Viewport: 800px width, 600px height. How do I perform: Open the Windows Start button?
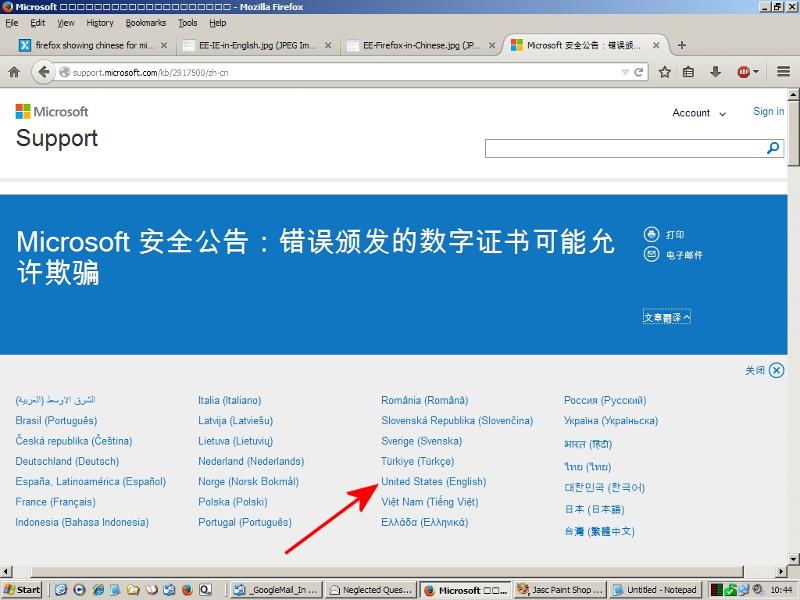point(22,590)
